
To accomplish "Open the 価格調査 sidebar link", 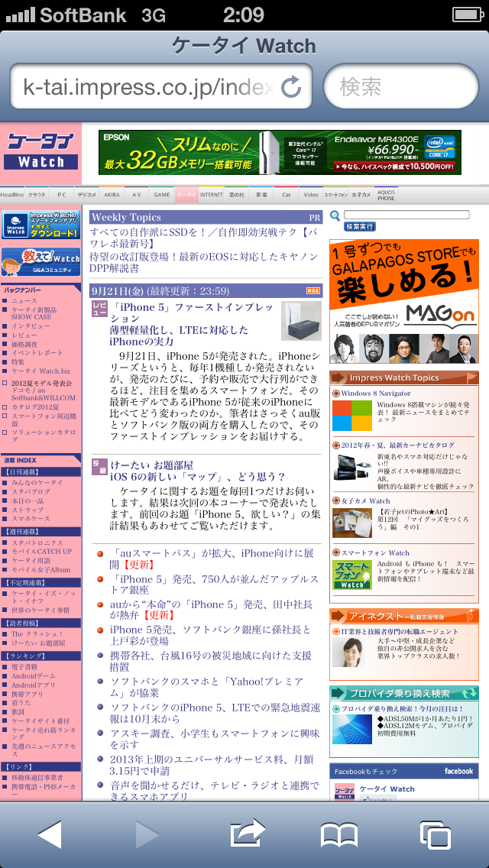I will click(24, 344).
